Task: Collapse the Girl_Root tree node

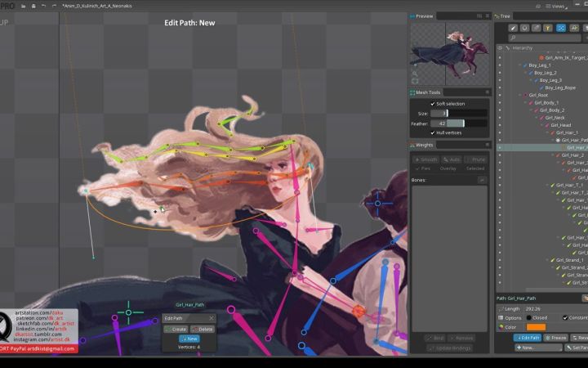Action: [519, 95]
